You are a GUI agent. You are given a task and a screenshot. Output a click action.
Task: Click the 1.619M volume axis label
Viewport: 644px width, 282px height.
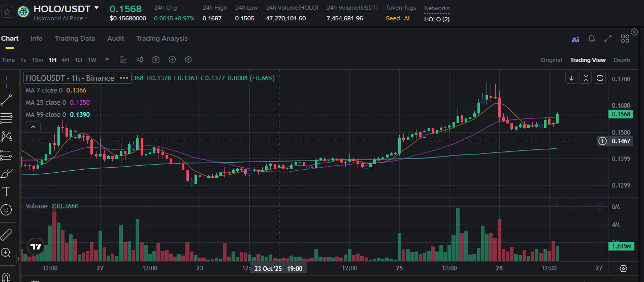pos(621,246)
